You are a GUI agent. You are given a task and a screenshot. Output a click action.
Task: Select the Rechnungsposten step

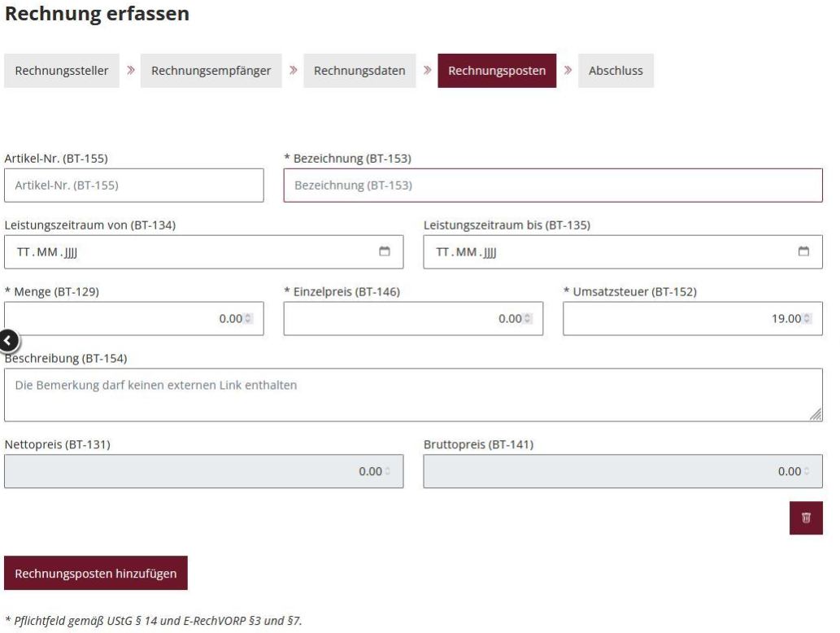497,71
